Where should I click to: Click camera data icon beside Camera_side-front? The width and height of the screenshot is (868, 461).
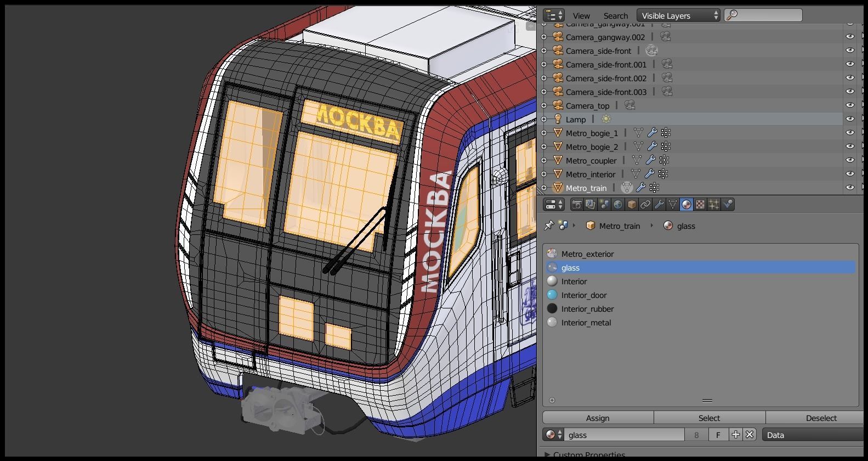pos(651,50)
